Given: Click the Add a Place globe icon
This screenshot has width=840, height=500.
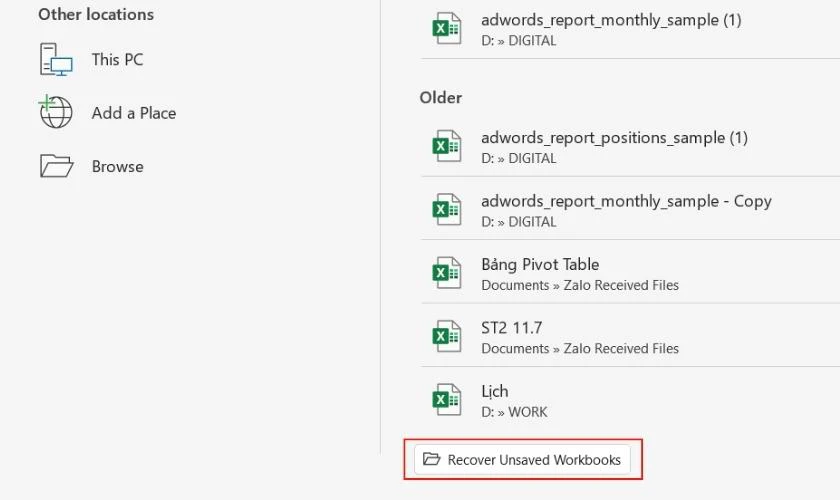Looking at the screenshot, I should 56,111.
